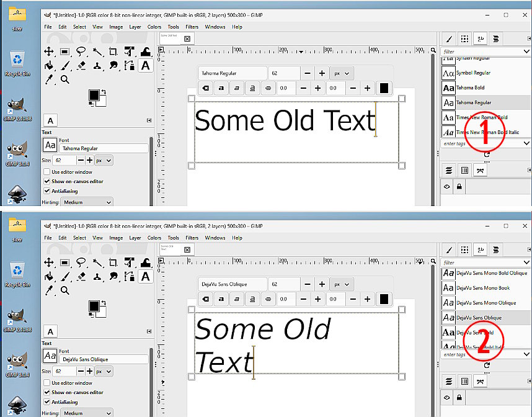Expand the 'enter tags' dropdown in bottom window
The width and height of the screenshot is (532, 417).
(x=526, y=354)
